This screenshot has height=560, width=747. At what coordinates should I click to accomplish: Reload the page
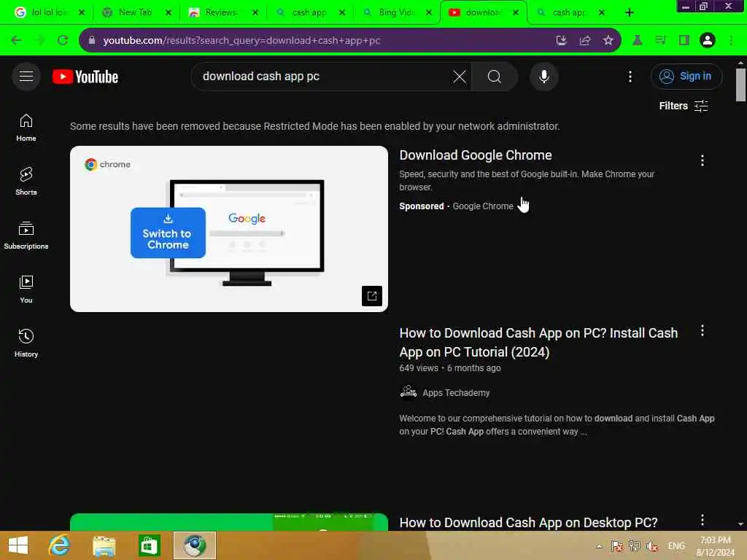click(63, 41)
